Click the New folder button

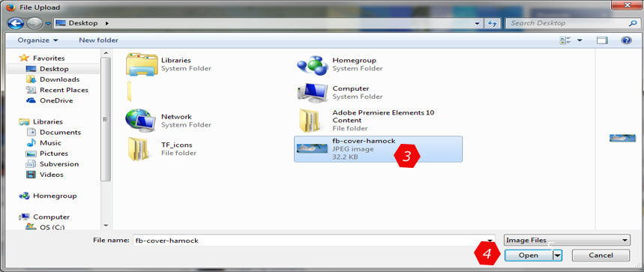(x=98, y=40)
